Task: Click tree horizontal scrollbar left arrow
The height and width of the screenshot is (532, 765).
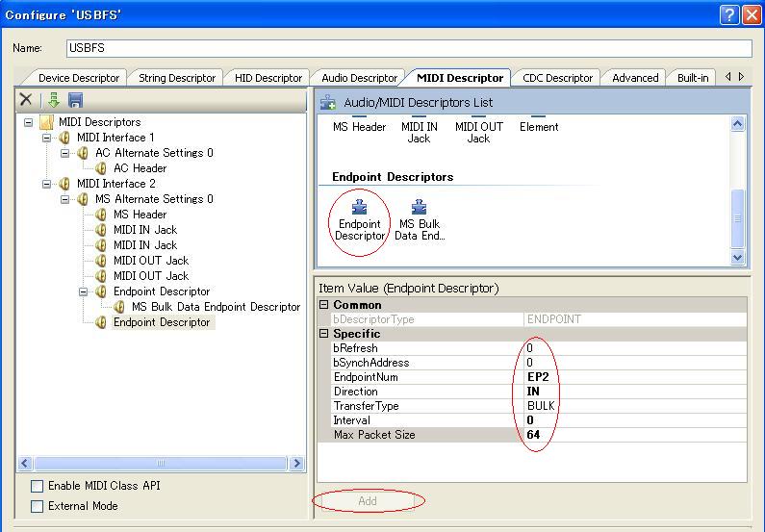Action: tap(25, 464)
